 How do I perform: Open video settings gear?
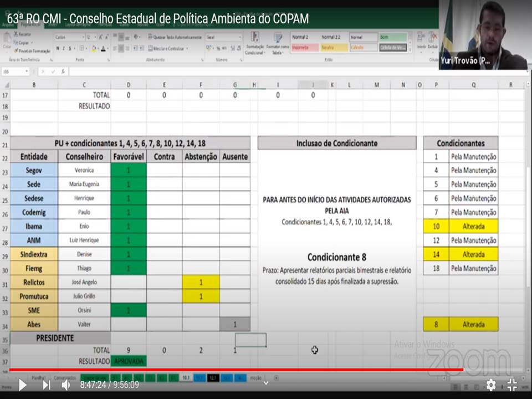(x=491, y=385)
